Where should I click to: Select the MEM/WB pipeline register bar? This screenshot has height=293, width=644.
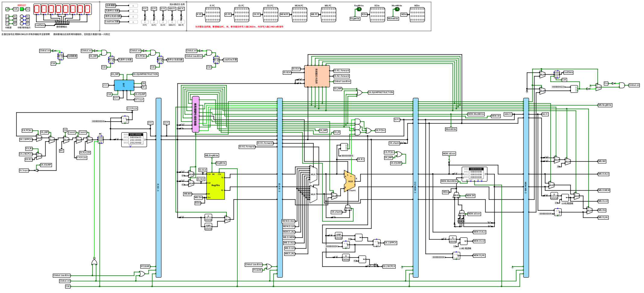(x=526, y=188)
